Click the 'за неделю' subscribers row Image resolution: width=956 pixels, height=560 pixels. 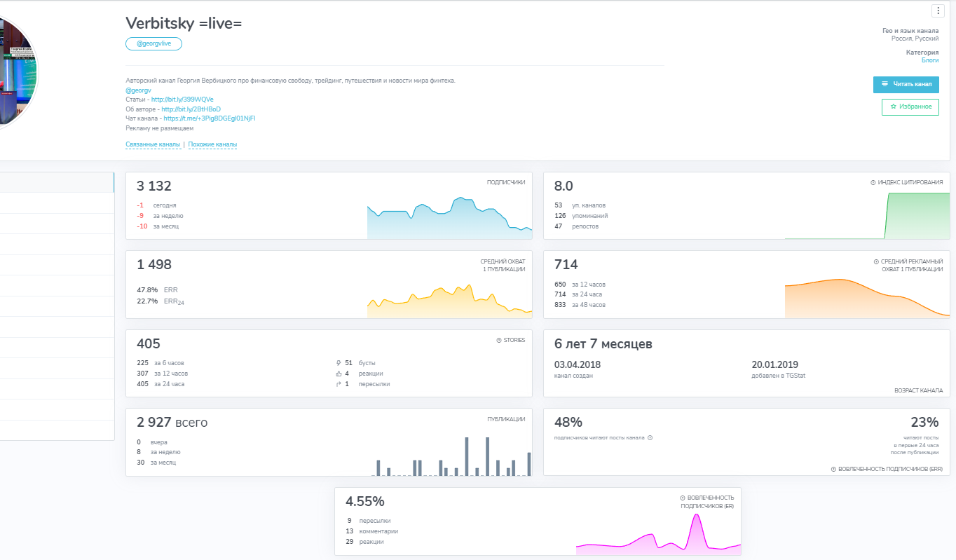pos(160,216)
